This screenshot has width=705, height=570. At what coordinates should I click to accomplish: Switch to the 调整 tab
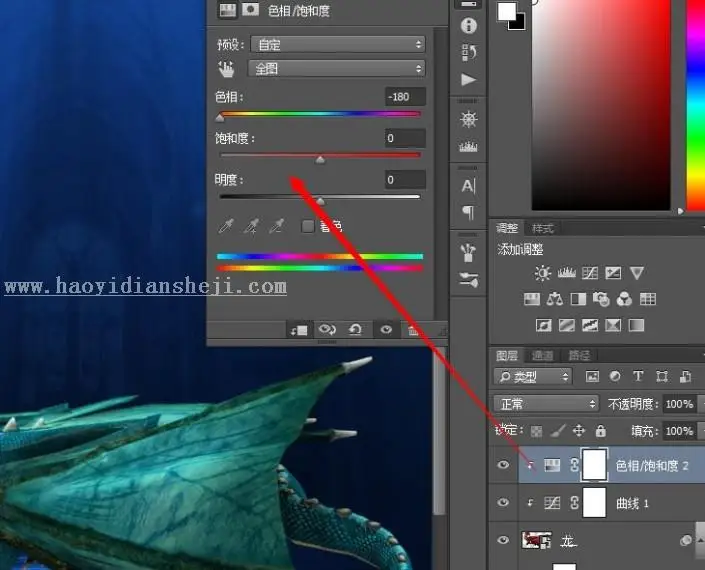click(x=507, y=228)
